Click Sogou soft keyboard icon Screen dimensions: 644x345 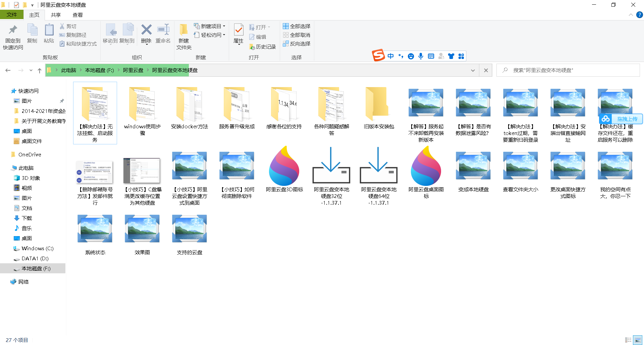point(431,56)
